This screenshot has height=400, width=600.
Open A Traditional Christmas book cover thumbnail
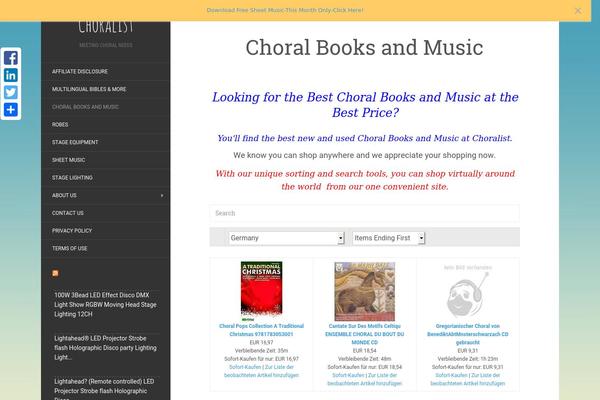point(261,291)
